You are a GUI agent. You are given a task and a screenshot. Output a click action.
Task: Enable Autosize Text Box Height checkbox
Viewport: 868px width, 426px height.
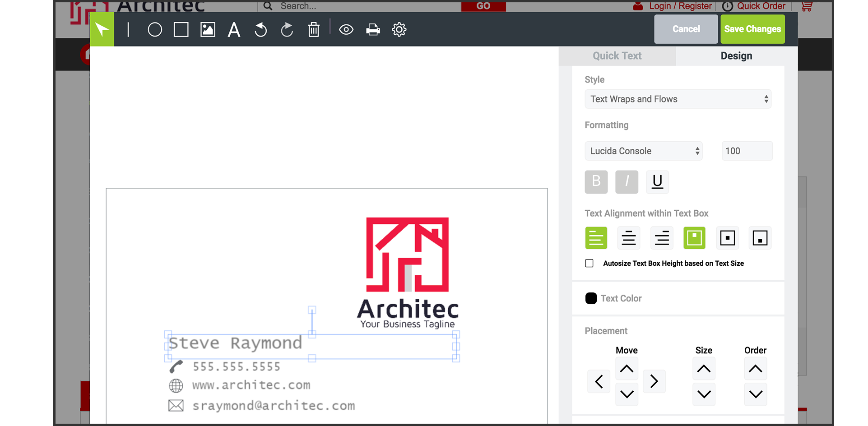[x=589, y=263]
